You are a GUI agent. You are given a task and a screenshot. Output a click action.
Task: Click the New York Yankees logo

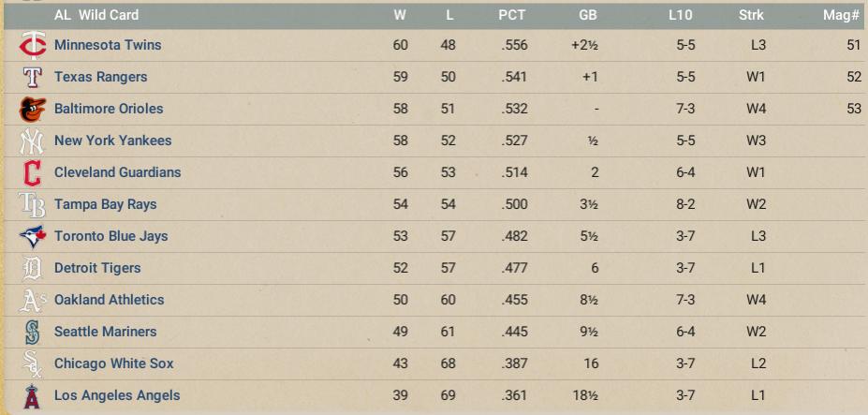pyautogui.click(x=32, y=141)
